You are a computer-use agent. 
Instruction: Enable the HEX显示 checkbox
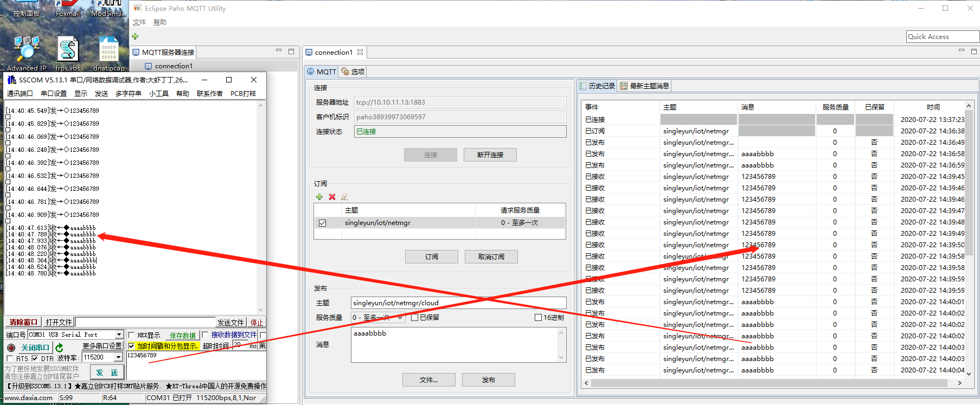[131, 335]
